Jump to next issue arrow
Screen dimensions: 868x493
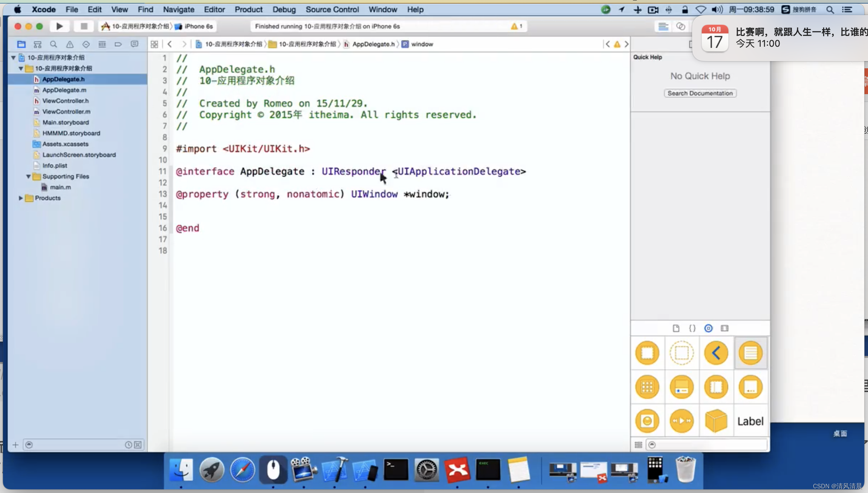point(626,44)
